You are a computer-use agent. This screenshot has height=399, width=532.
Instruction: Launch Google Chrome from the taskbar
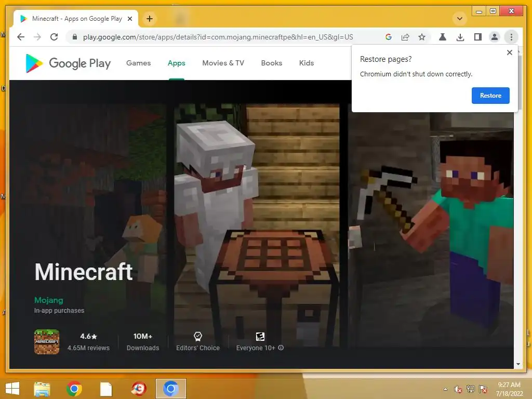point(74,389)
